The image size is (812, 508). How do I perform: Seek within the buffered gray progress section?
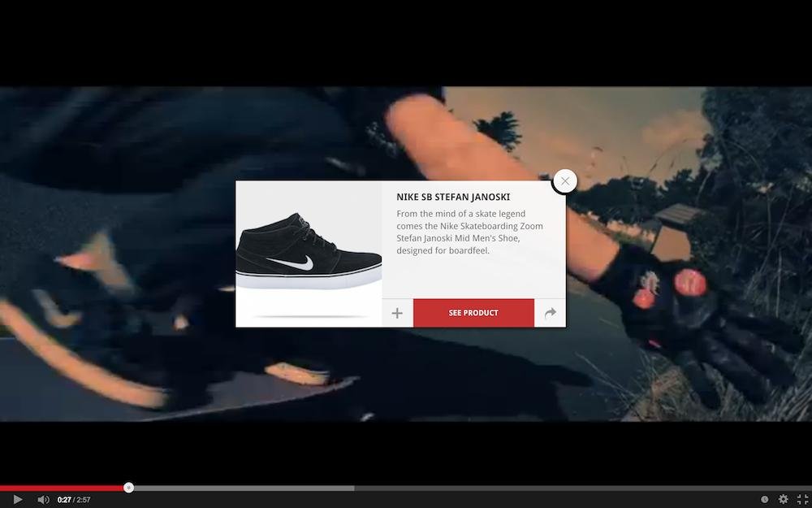[244, 488]
